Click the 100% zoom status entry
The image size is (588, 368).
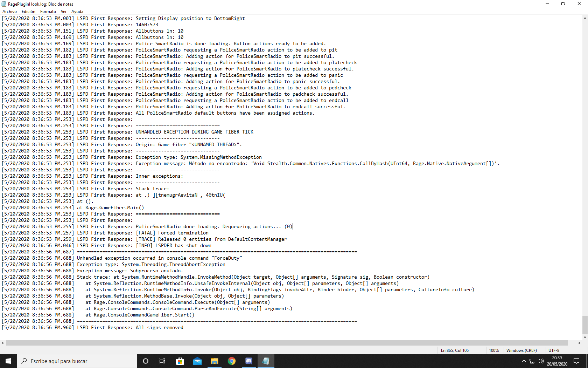point(494,350)
